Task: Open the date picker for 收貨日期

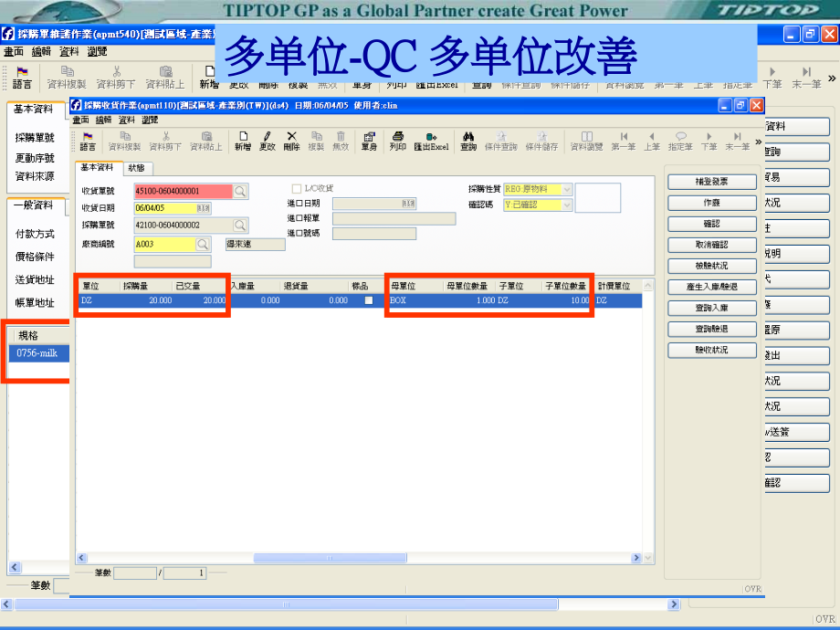Action: [x=204, y=205]
